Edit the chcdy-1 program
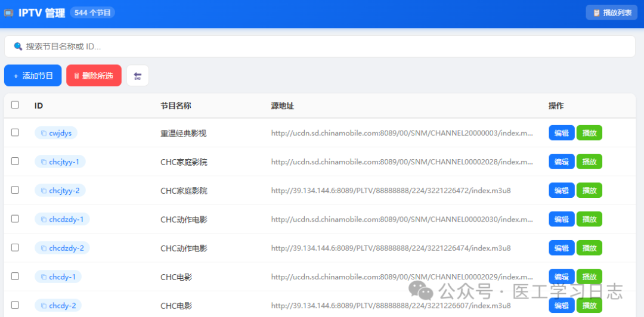644x317 pixels. [562, 276]
